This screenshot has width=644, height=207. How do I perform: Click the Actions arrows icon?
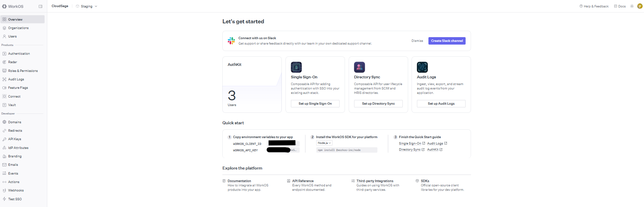pos(4,182)
